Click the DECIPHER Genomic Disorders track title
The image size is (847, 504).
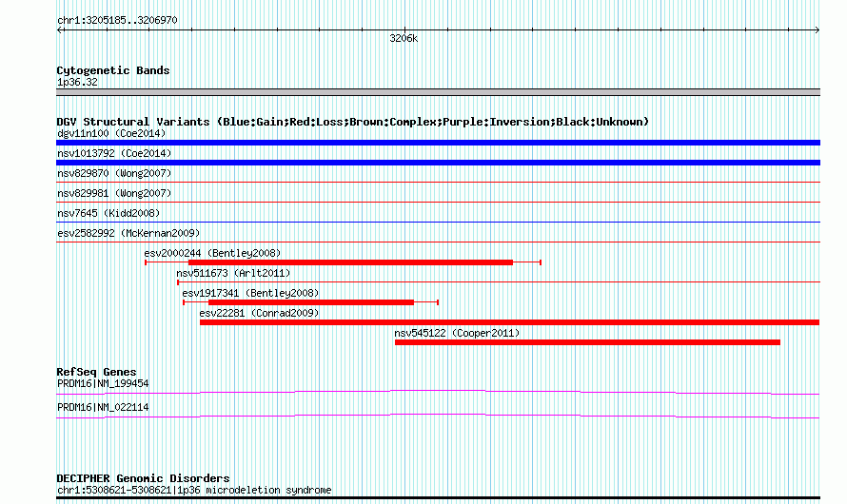[x=143, y=478]
